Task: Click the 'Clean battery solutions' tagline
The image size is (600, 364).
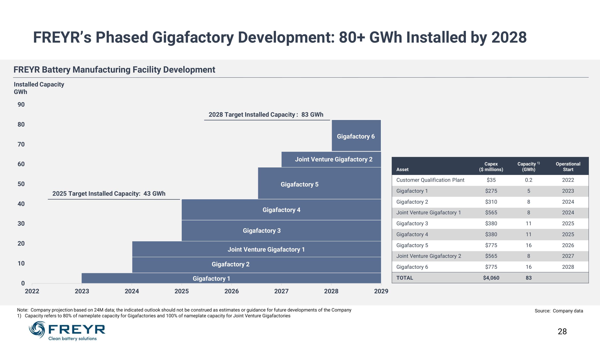Action: click(73, 339)
